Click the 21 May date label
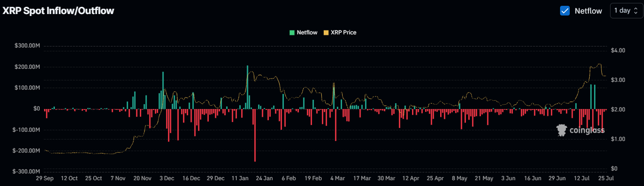The width and height of the screenshot is (644, 186). click(484, 178)
